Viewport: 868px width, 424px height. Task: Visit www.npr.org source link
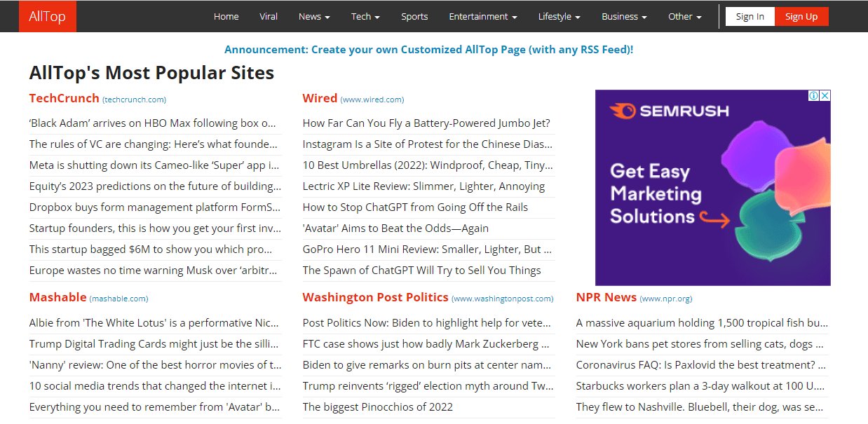(666, 299)
